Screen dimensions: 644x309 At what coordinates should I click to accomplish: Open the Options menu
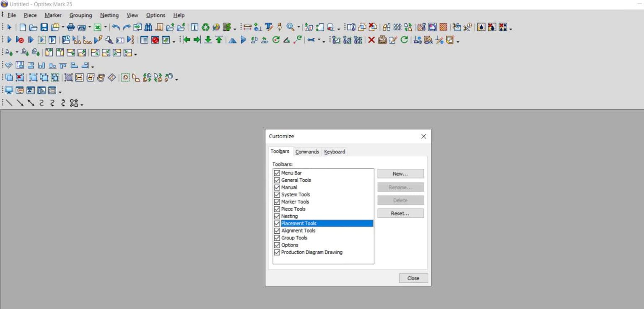[156, 15]
